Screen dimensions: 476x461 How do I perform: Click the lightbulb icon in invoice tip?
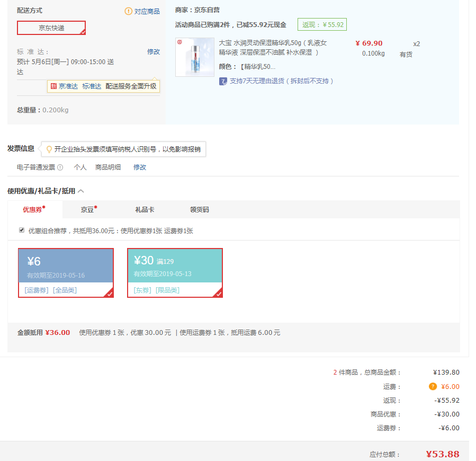(x=49, y=149)
